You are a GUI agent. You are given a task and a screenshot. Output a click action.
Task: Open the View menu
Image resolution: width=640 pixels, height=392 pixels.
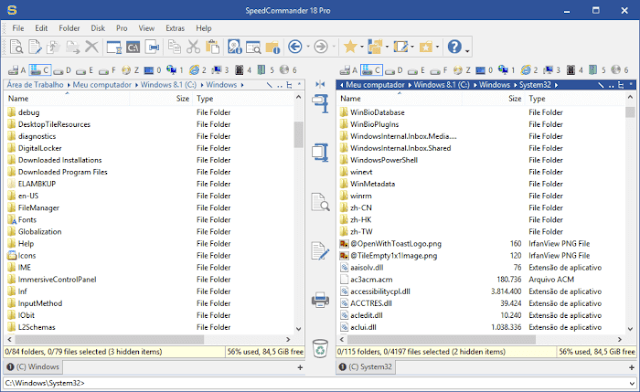click(147, 28)
